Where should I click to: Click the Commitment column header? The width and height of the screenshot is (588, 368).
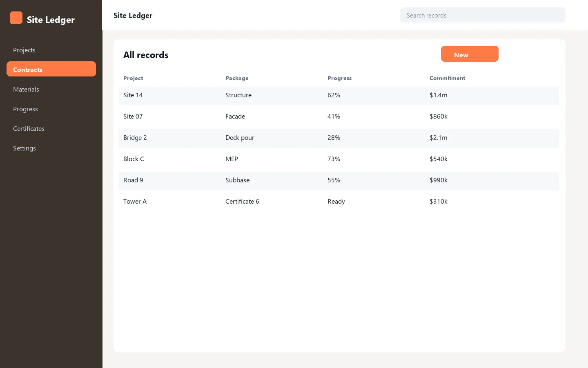coord(447,78)
